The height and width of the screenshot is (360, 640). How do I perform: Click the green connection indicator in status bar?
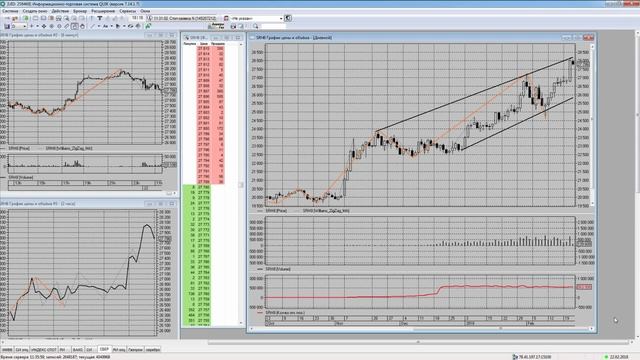(x=606, y=357)
